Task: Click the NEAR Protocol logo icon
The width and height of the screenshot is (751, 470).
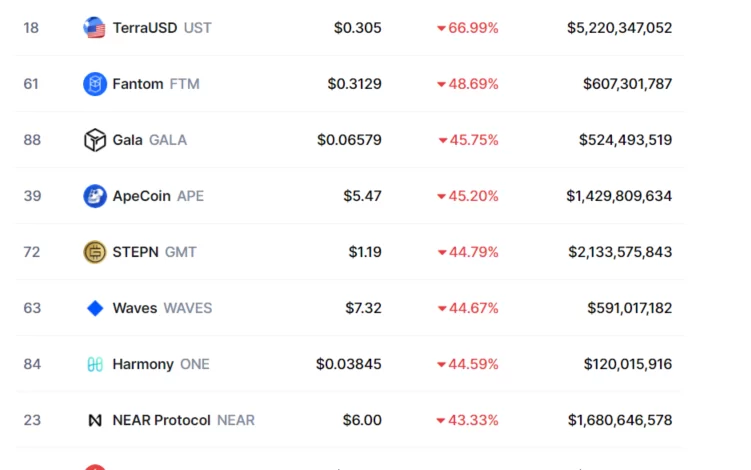Action: coord(95,420)
